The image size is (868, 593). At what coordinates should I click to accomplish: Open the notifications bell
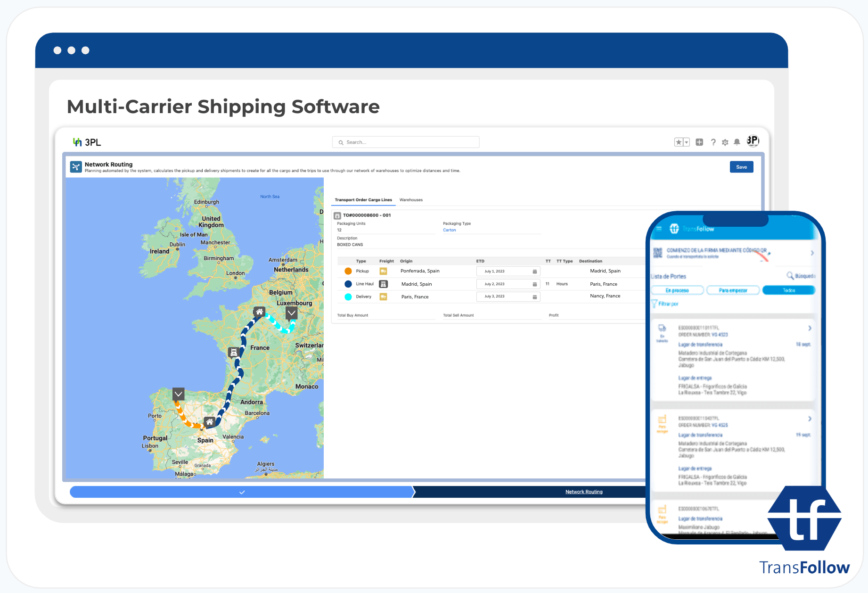pos(737,142)
